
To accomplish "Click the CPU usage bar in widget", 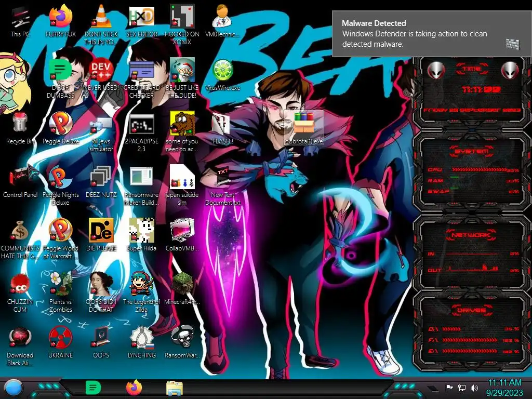I will tap(479, 170).
